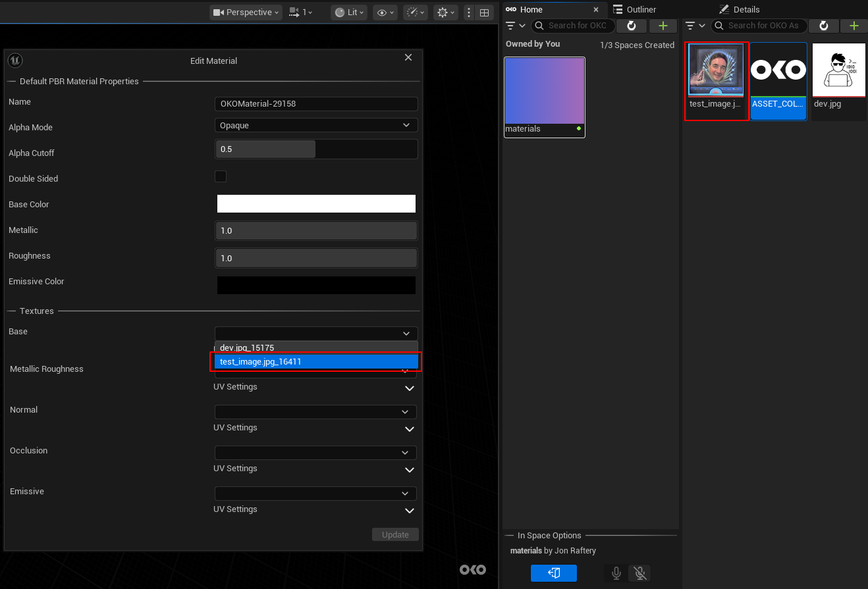Refresh the assets list
Viewport: 868px width, 589px height.
pyautogui.click(x=823, y=26)
